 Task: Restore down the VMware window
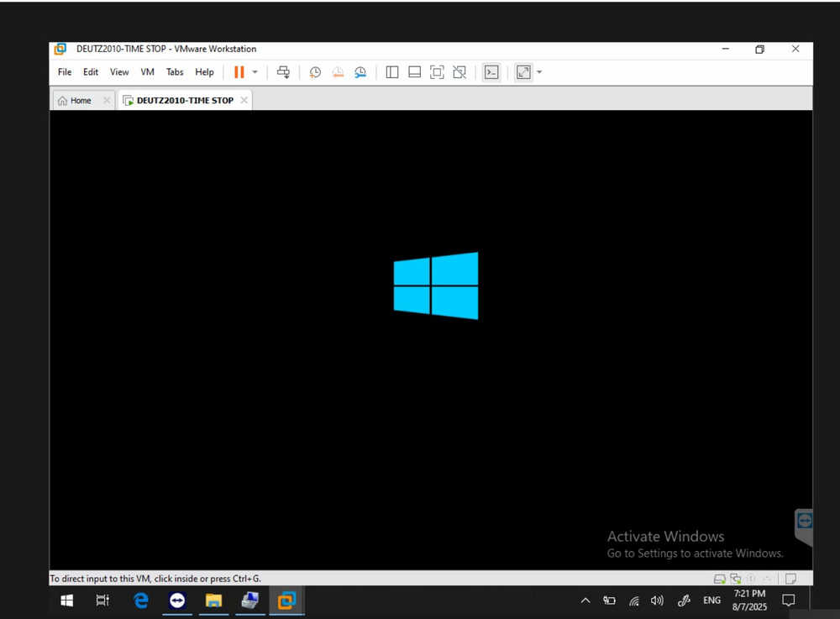coord(759,50)
